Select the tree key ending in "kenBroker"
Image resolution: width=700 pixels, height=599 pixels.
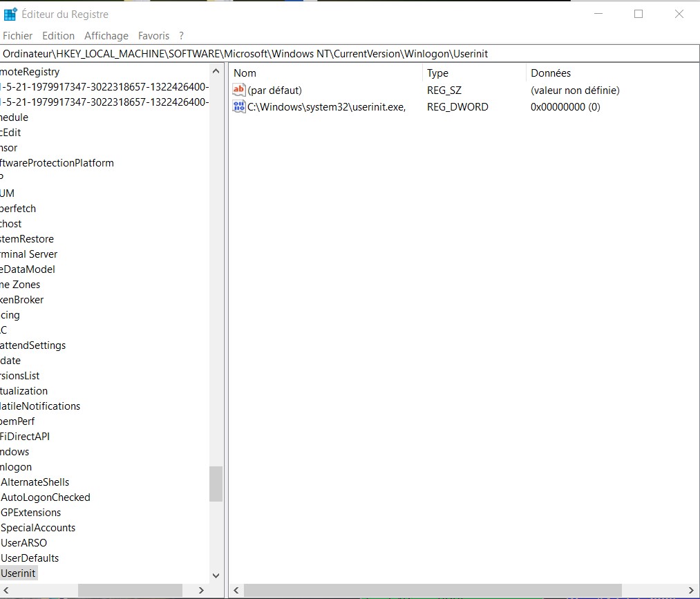[x=22, y=300]
